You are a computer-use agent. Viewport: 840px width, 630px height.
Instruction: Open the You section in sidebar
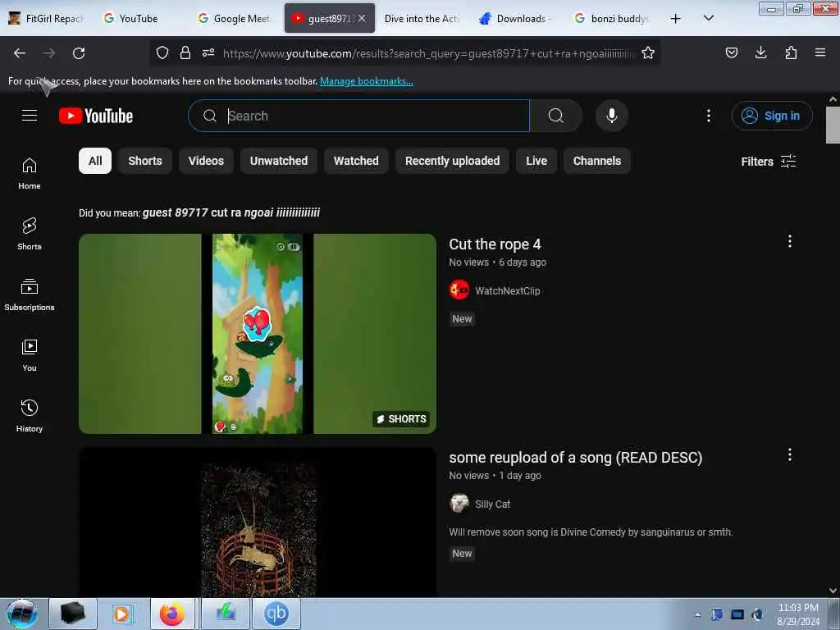tap(30, 356)
